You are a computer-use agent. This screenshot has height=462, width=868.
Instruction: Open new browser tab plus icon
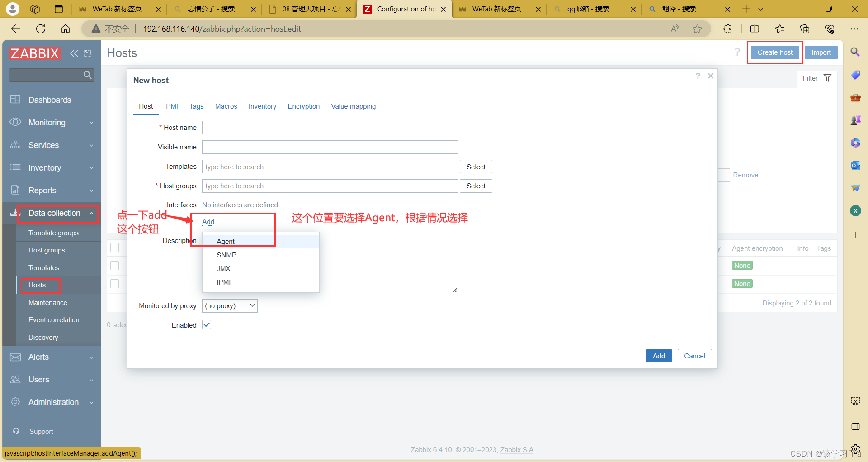click(x=746, y=9)
